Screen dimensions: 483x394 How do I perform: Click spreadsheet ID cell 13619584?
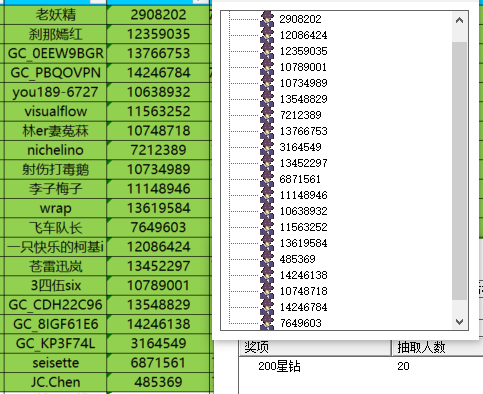(x=158, y=208)
